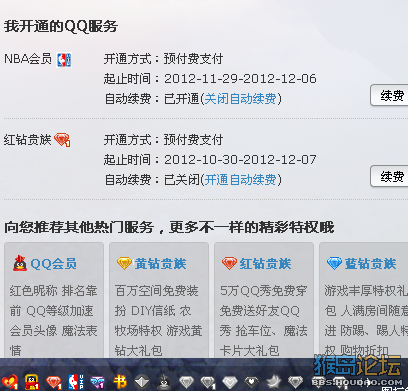Click 自动续费：已关闭 status text
This screenshot has width=408, height=391.
click(x=152, y=180)
